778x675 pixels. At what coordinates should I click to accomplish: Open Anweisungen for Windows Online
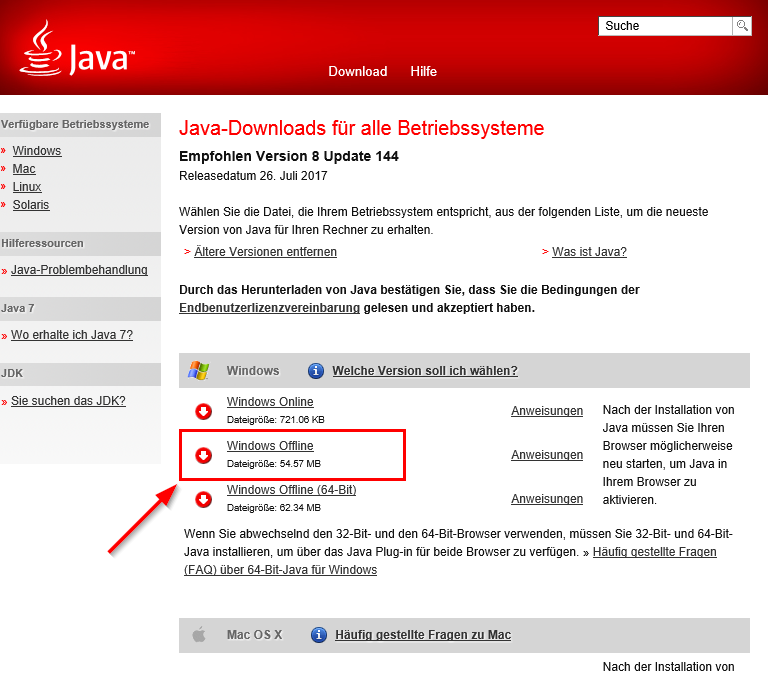coord(547,411)
